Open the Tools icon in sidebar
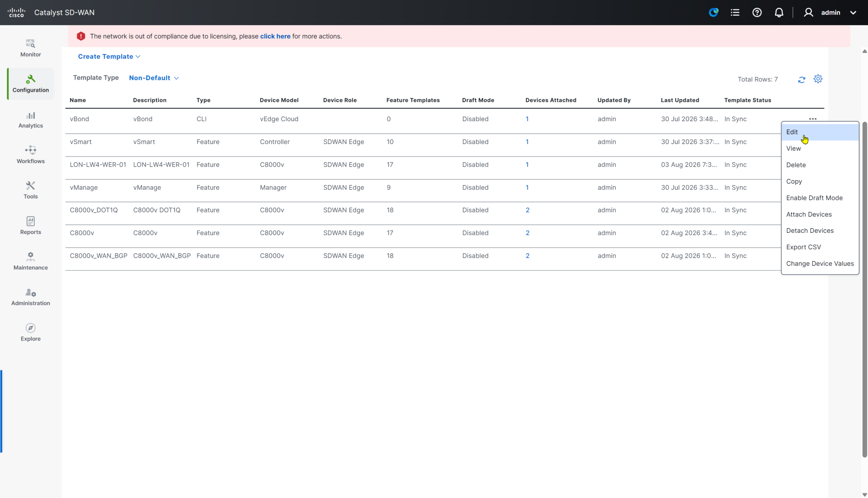The height and width of the screenshot is (498, 868). point(31,185)
